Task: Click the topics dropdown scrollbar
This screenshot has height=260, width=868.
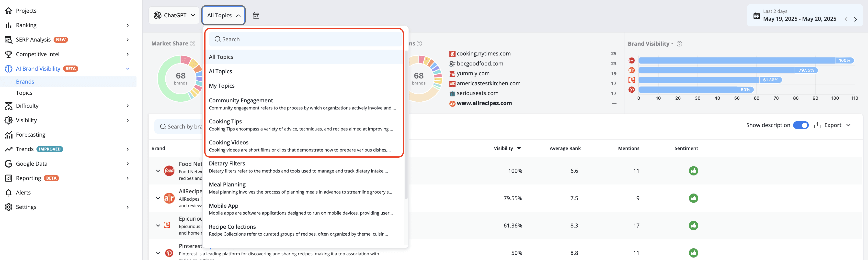Action: [406, 124]
